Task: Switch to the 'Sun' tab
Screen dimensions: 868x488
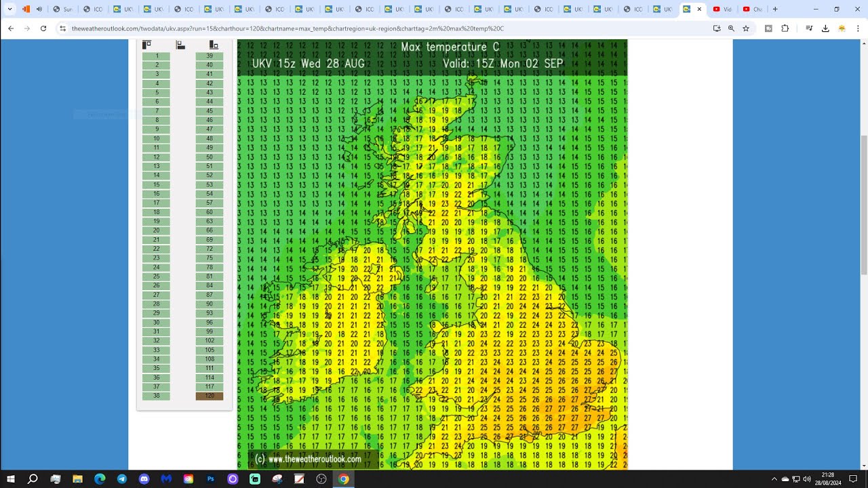Action: (63, 9)
